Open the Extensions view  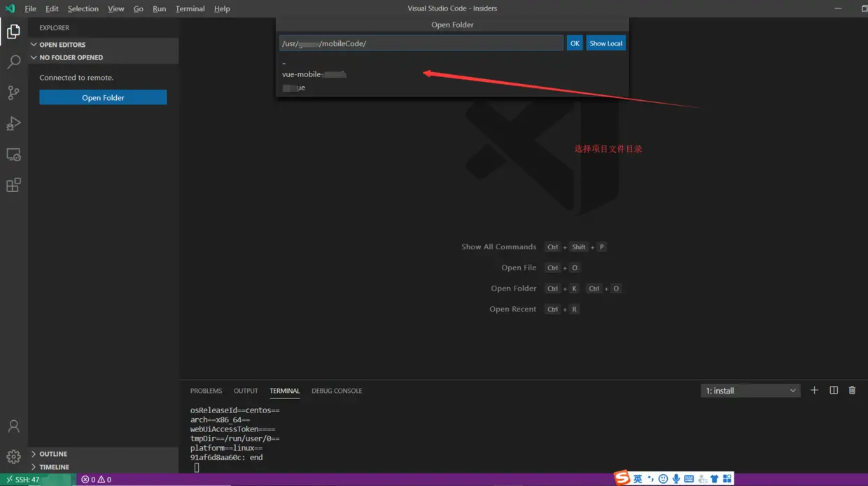click(x=13, y=185)
